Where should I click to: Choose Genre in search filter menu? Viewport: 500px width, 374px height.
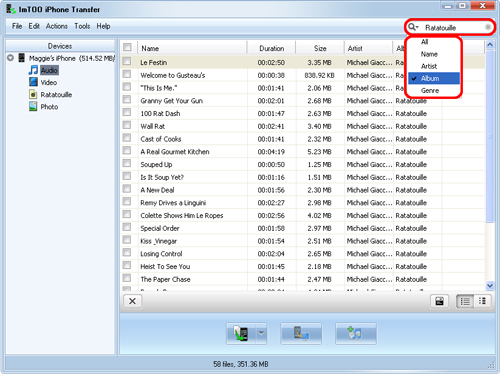(x=434, y=90)
